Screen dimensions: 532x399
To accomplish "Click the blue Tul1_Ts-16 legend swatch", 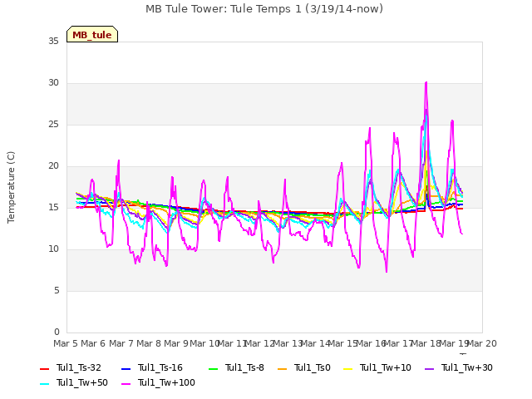I will click(126, 368).
